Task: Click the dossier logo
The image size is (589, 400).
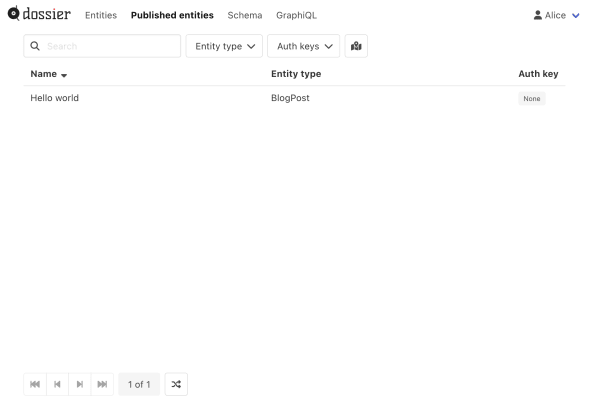Action: tap(39, 14)
